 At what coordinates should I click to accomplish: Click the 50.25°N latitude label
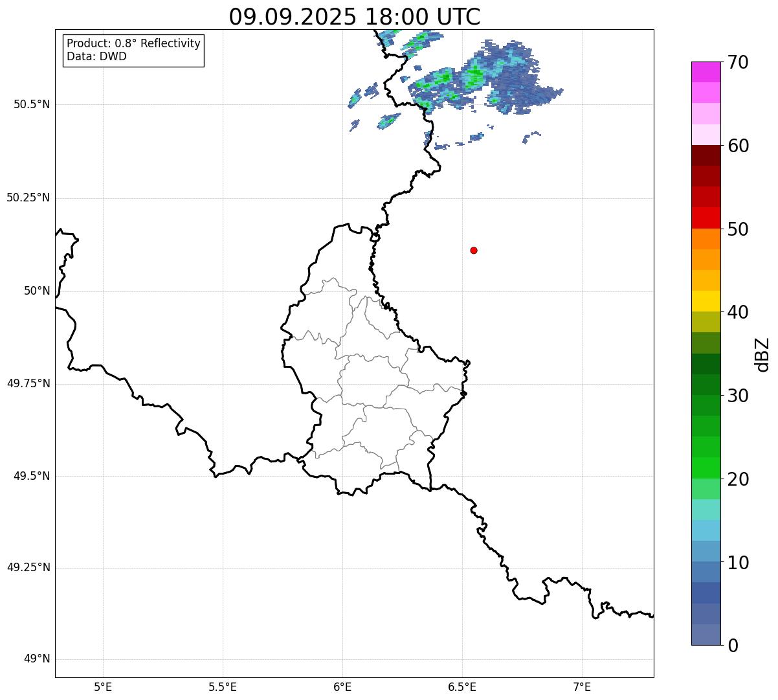tap(28, 198)
